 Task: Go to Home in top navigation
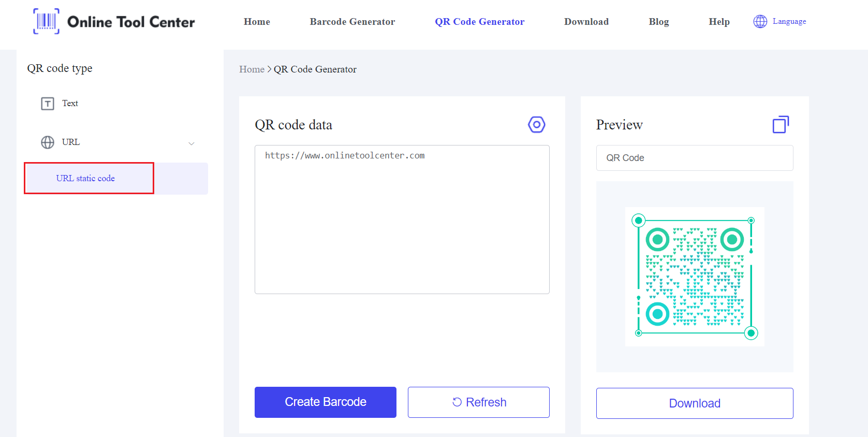[257, 22]
